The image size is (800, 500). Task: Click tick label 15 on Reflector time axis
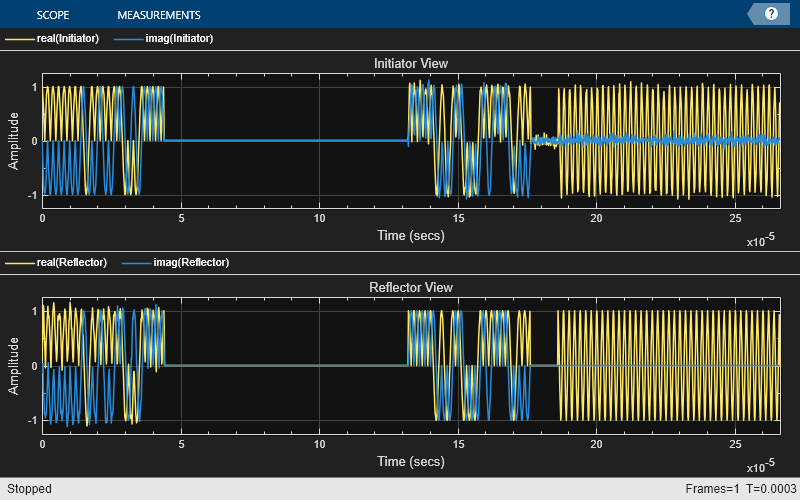point(458,444)
